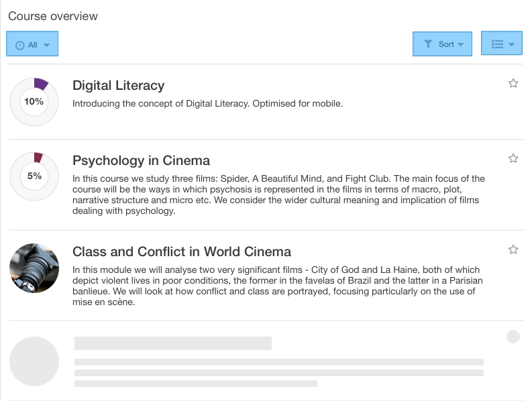Open the Digital Literacy course title
Image resolution: width=532 pixels, height=401 pixels.
click(x=119, y=85)
